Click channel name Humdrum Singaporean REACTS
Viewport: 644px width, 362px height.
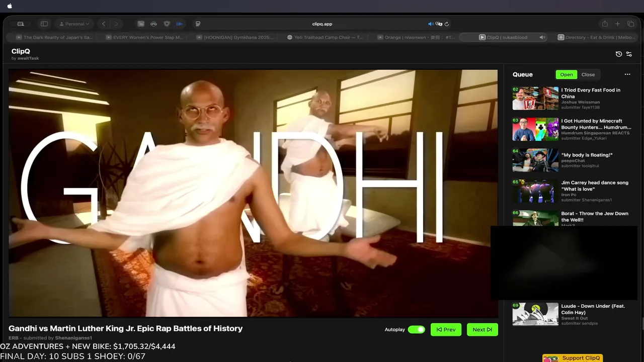coord(596,133)
